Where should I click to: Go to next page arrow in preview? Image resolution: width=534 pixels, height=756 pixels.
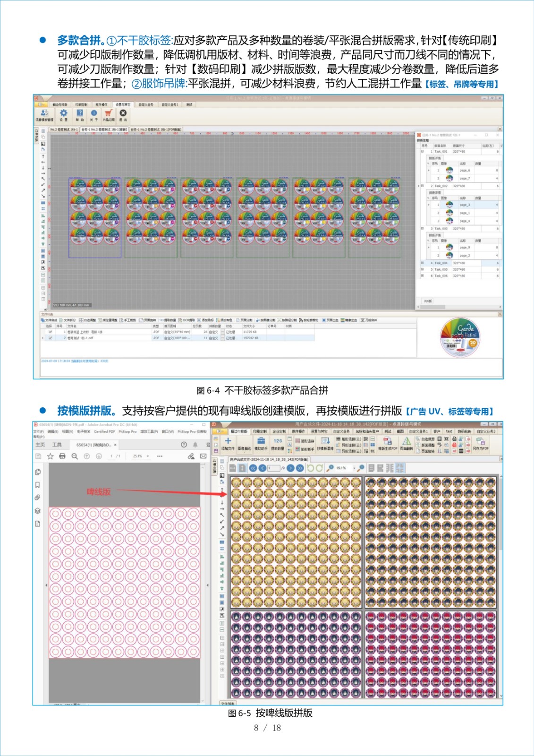coord(291,468)
